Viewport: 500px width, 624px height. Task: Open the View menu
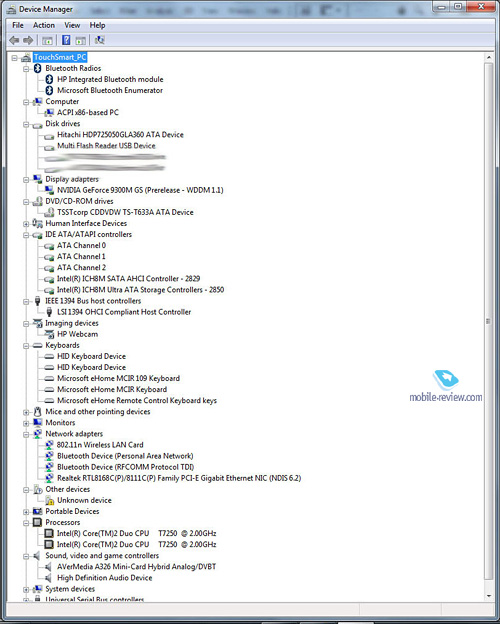[72, 25]
